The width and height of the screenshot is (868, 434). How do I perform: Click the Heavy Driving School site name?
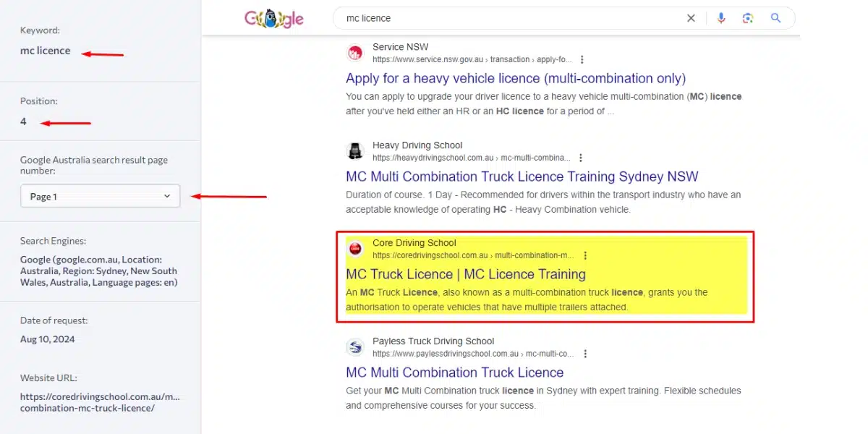point(417,145)
